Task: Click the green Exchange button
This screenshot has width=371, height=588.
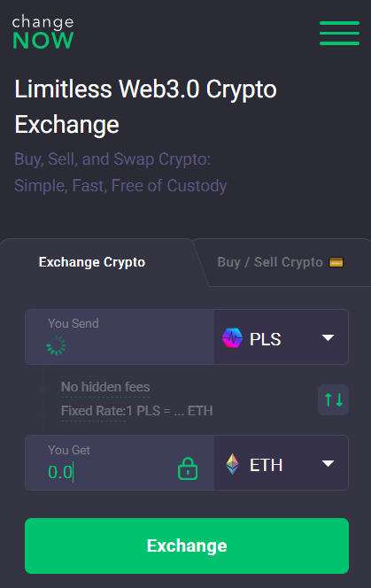Action: pyautogui.click(x=187, y=545)
